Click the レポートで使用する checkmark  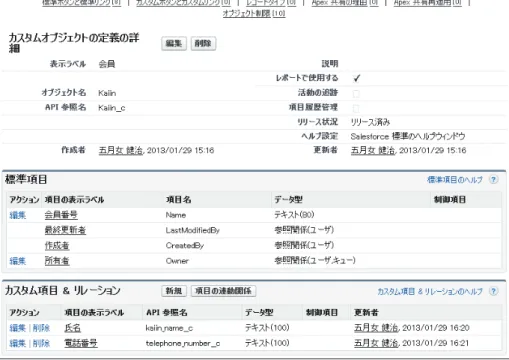click(356, 78)
